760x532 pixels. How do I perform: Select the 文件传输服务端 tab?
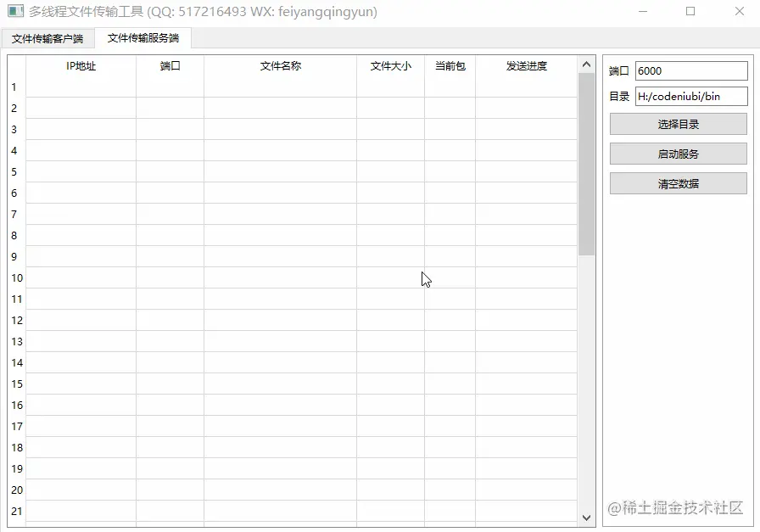[142, 38]
